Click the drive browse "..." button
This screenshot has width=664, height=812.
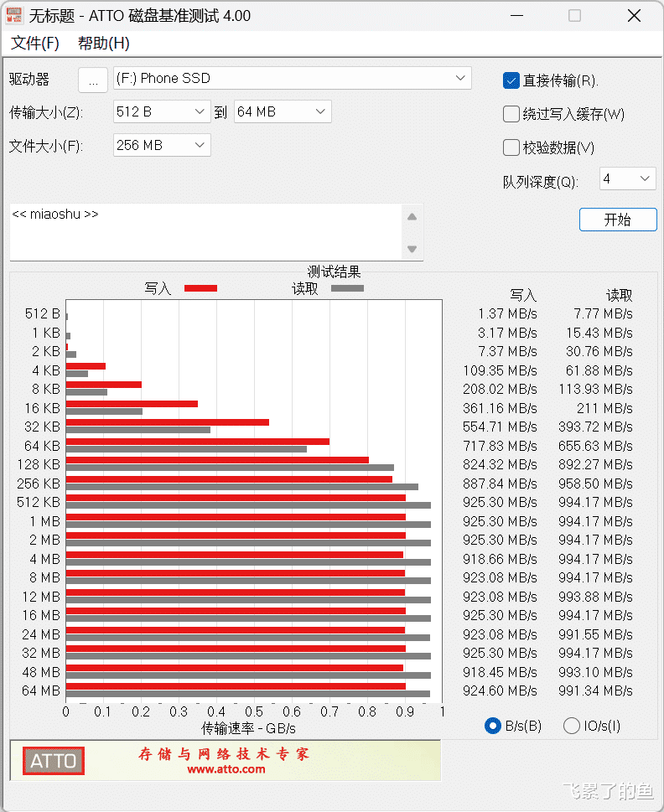93,80
